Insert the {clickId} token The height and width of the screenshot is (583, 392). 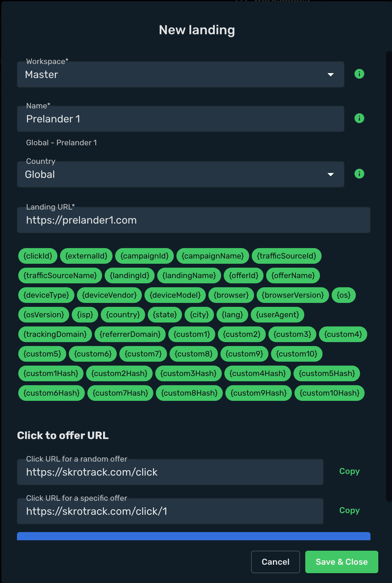38,256
